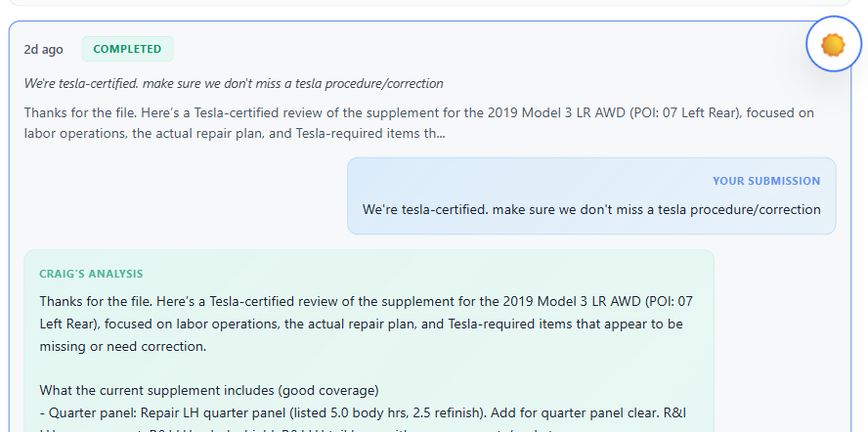Click the "2d ago" timestamp
Screen dimensions: 868x432
click(x=44, y=49)
